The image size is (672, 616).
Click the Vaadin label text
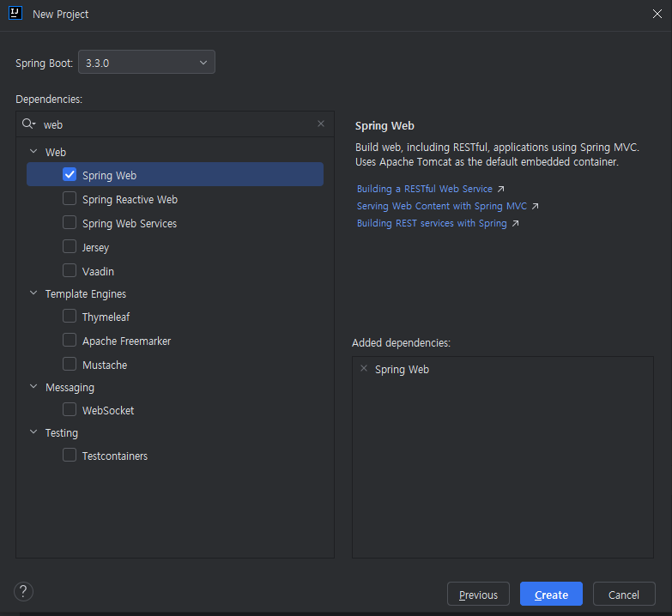pyautogui.click(x=98, y=272)
